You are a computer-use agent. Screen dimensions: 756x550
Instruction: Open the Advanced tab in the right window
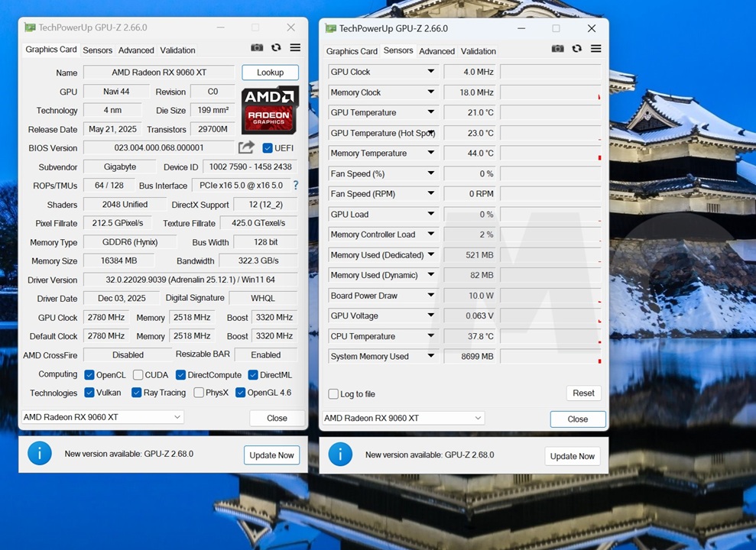436,51
